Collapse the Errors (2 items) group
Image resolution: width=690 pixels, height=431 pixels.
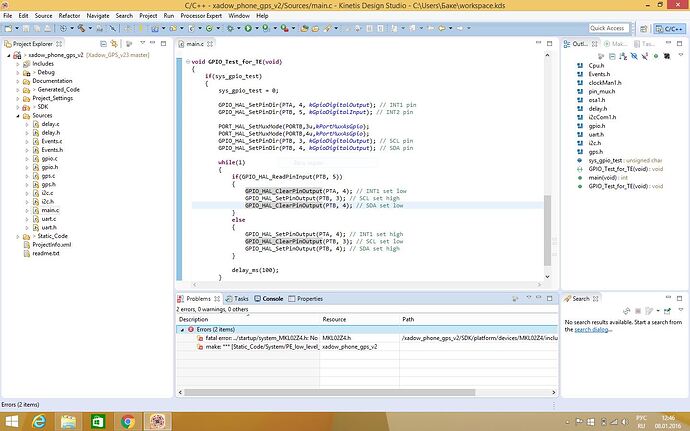182,330
